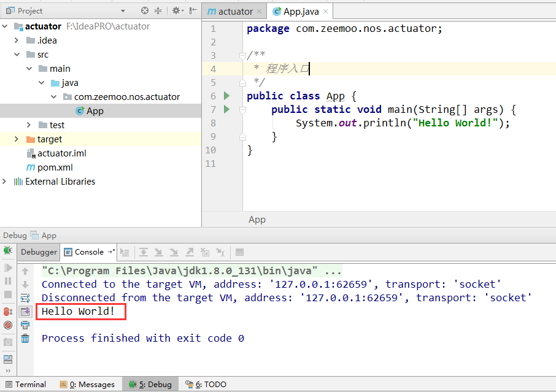The width and height of the screenshot is (556, 392).
Task: Expand the target folder
Action: [17, 139]
